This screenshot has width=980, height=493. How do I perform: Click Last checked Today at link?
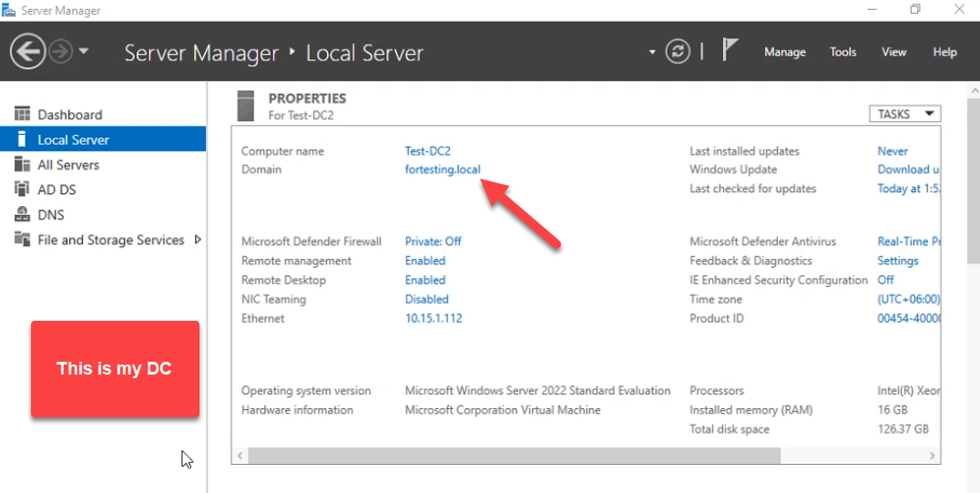[908, 189]
